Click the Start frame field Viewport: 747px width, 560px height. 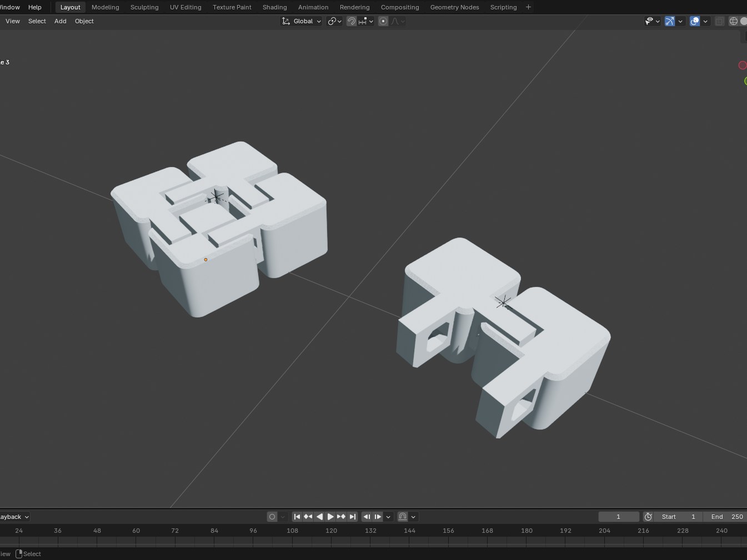click(678, 517)
